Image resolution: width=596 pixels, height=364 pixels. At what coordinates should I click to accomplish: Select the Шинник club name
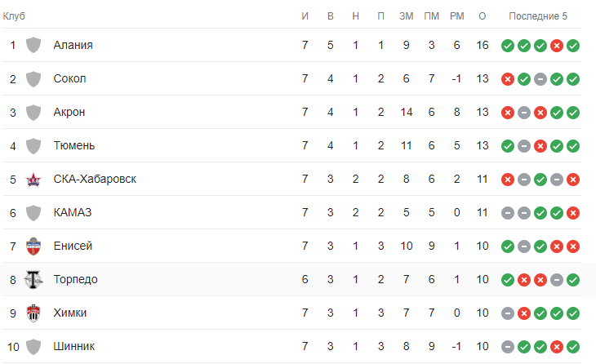tap(73, 346)
